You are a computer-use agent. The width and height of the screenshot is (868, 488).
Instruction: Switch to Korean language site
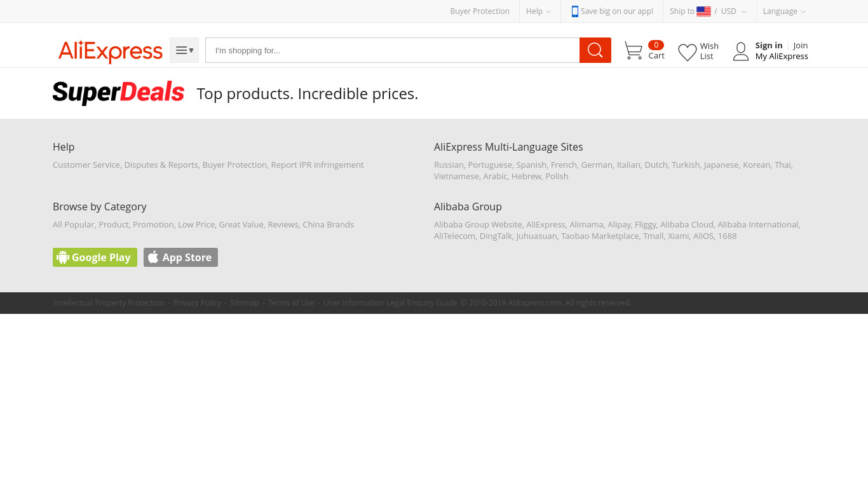coord(756,165)
